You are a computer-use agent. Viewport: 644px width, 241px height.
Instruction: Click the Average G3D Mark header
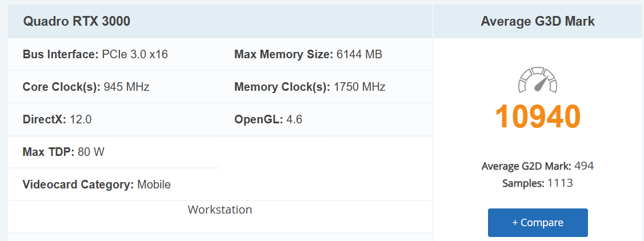tap(538, 21)
